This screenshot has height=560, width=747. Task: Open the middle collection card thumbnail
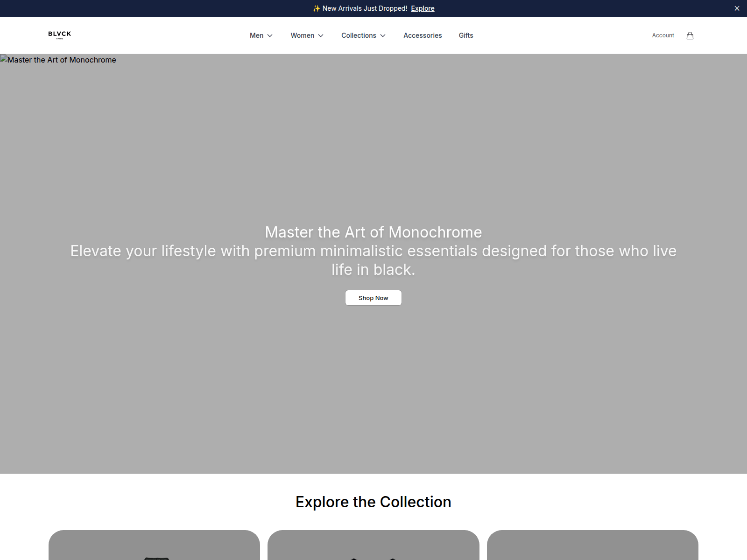[x=373, y=545]
